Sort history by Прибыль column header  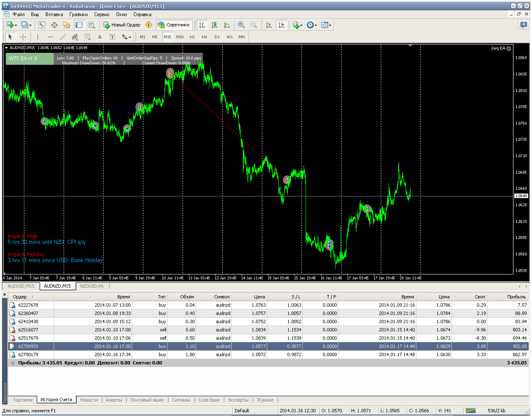[508, 297]
